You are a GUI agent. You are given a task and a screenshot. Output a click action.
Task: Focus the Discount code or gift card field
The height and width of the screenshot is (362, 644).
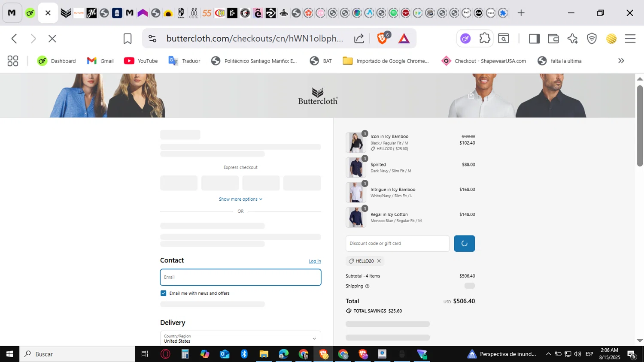[x=398, y=244]
